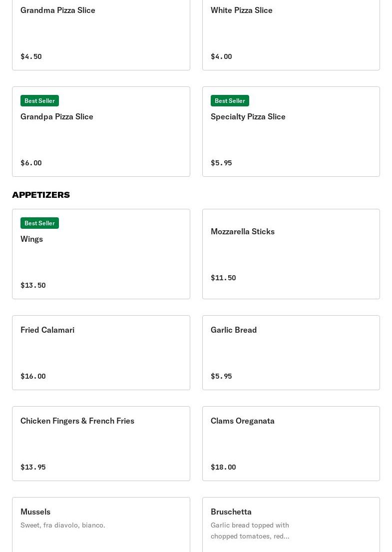Open the Grandma Pizza Slice item
The image size is (392, 552).
pos(101,34)
